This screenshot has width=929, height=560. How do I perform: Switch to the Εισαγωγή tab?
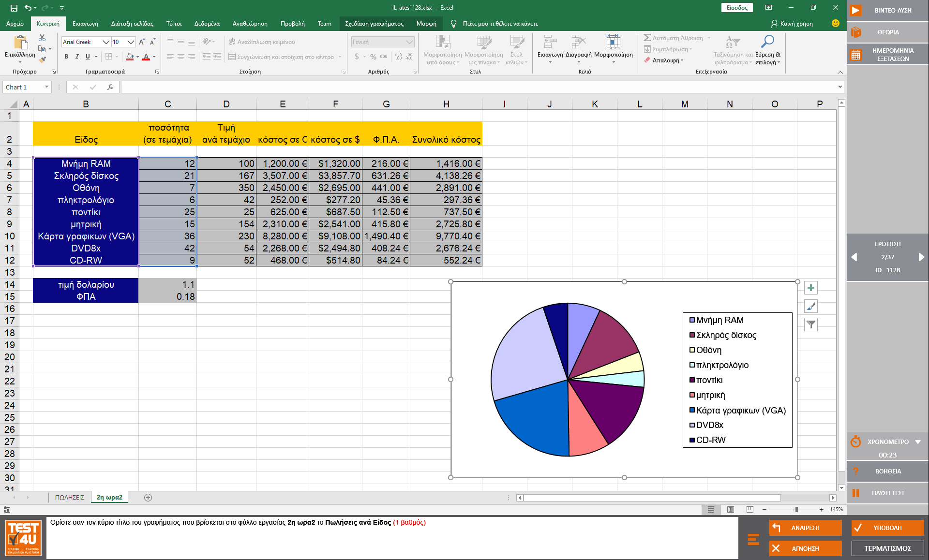click(x=85, y=24)
